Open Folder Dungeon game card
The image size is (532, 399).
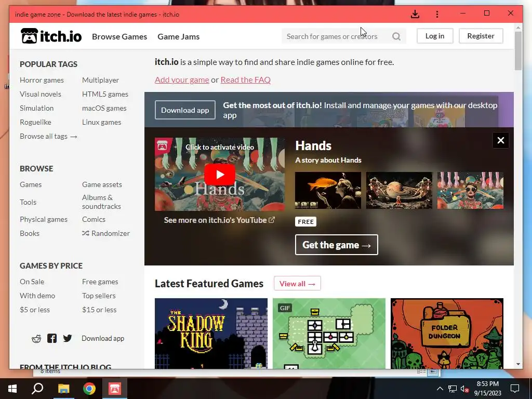tap(447, 333)
